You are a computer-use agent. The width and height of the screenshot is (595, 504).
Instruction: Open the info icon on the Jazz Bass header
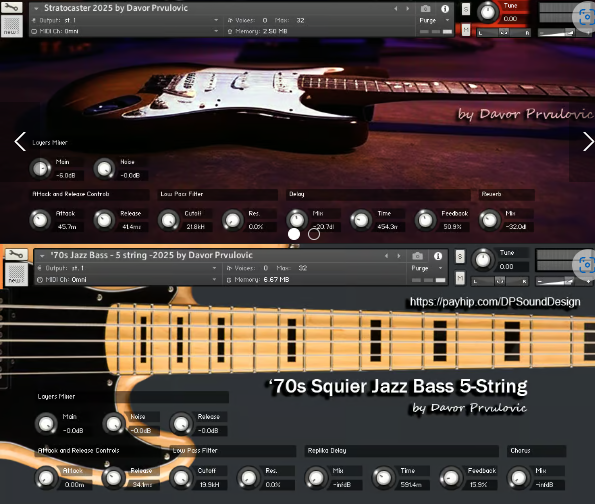pyautogui.click(x=438, y=256)
